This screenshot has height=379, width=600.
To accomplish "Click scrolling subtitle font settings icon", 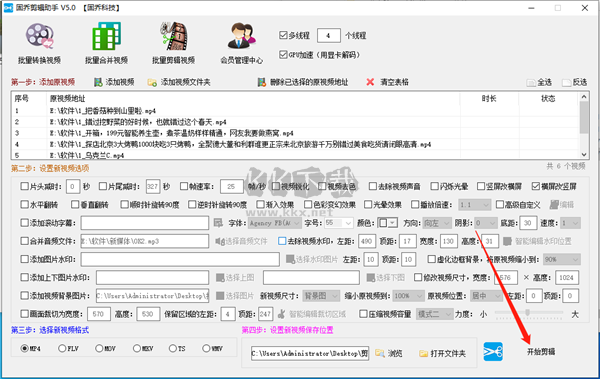I will click(x=218, y=223).
